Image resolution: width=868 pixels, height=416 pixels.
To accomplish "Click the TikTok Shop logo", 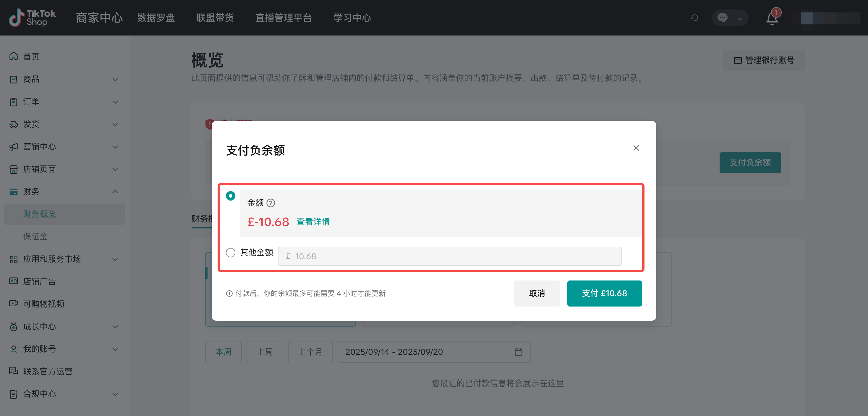I will (x=32, y=17).
